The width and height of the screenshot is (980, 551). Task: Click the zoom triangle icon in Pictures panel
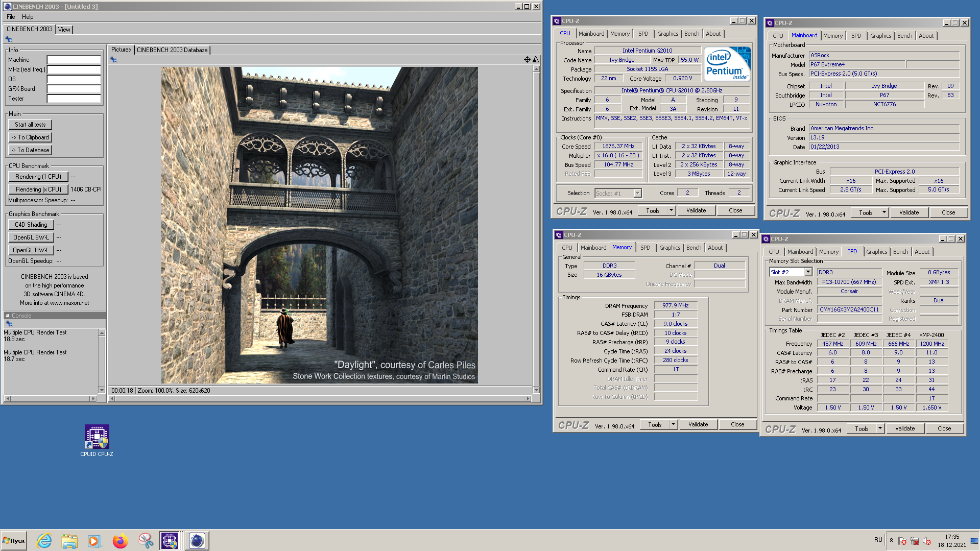click(536, 60)
